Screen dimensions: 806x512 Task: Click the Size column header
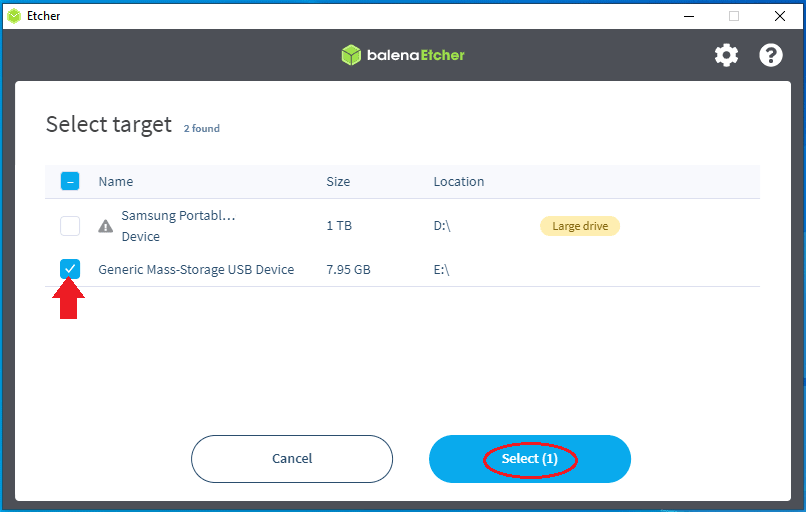(x=338, y=182)
